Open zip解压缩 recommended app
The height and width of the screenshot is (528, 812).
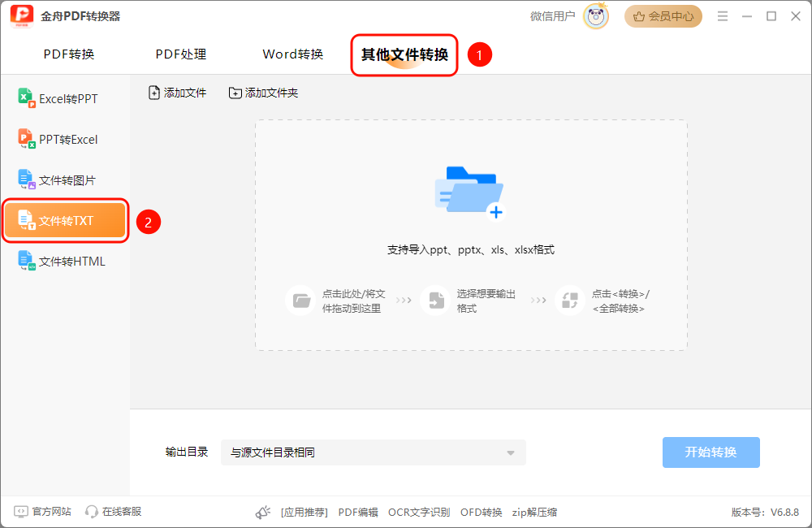534,513
